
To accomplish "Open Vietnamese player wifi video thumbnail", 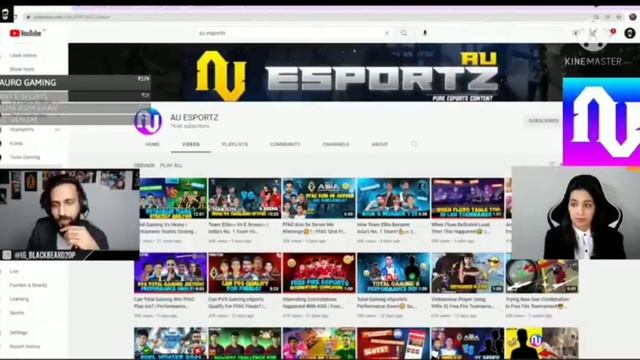I will (x=468, y=273).
